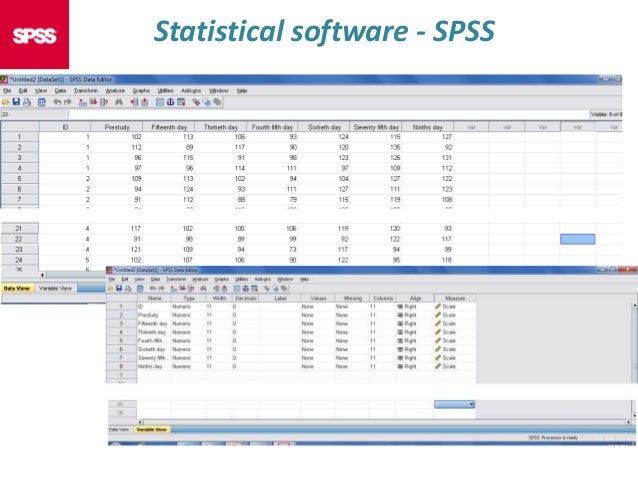Click Prestudy value 121 in row 23

pyautogui.click(x=117, y=249)
